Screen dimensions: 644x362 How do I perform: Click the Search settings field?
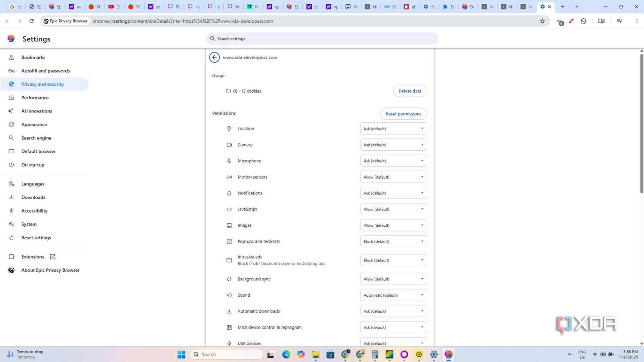coord(322,39)
